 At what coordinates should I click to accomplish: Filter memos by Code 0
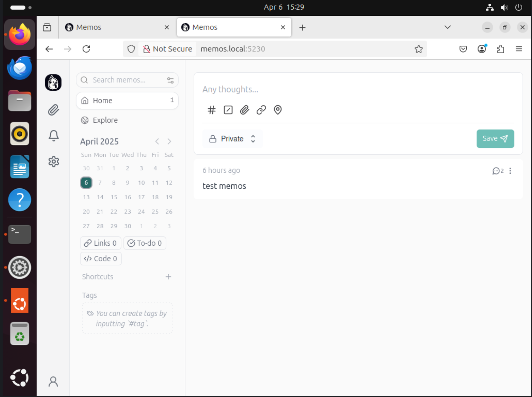point(101,259)
